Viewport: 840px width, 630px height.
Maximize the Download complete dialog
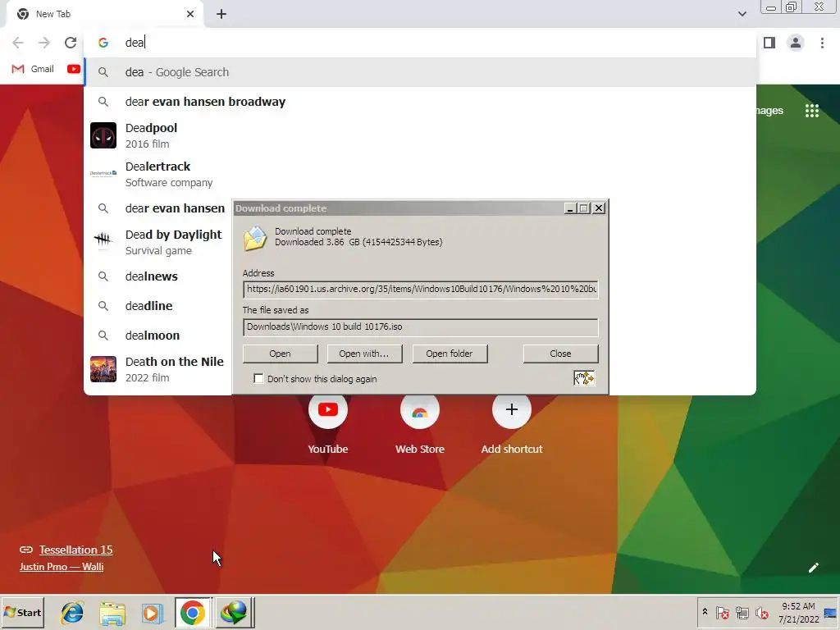[584, 208]
